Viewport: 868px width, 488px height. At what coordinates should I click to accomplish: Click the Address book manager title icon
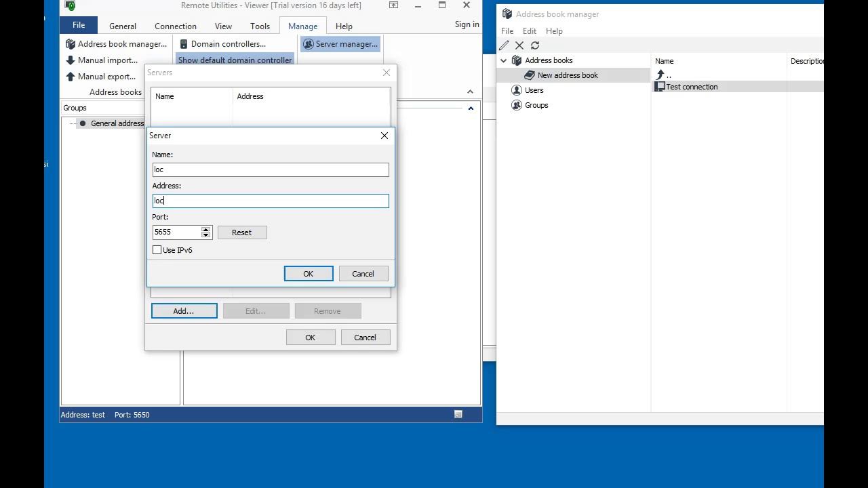click(x=507, y=14)
